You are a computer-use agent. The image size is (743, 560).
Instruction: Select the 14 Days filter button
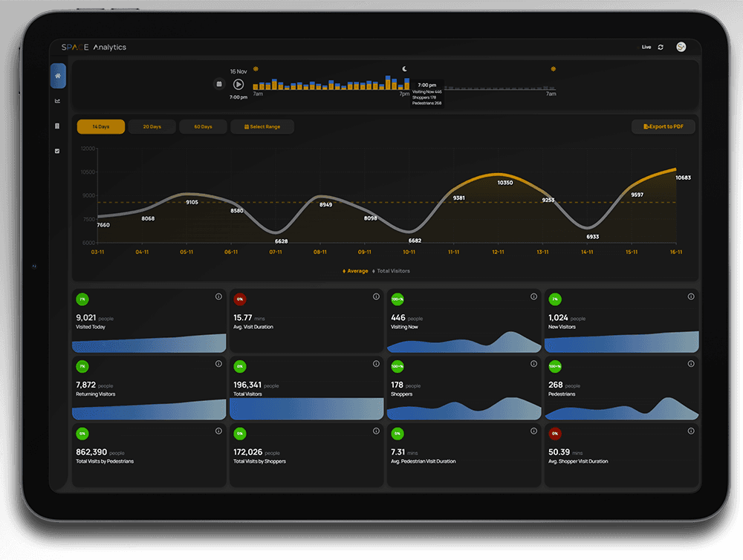coord(101,126)
